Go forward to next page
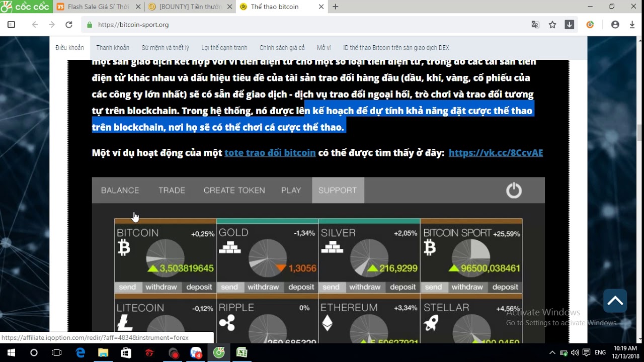Screen dimensions: 644x362 click(52, 25)
